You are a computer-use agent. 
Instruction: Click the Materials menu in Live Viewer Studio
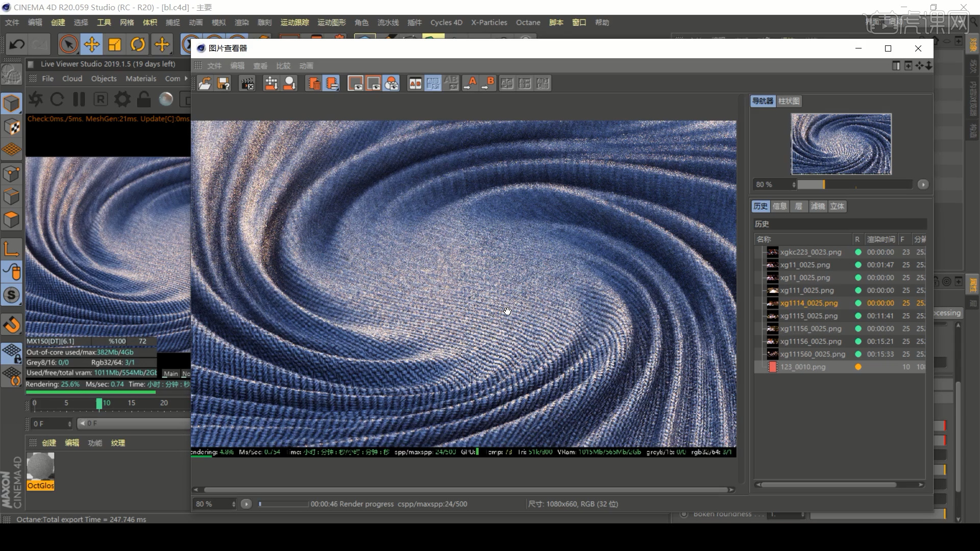click(x=141, y=79)
